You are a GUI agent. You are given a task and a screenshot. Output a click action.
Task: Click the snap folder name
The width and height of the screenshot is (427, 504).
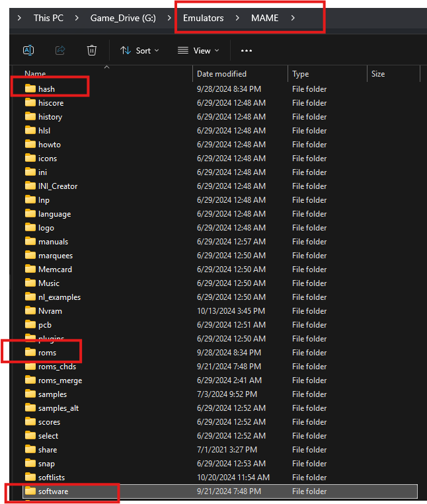47,464
